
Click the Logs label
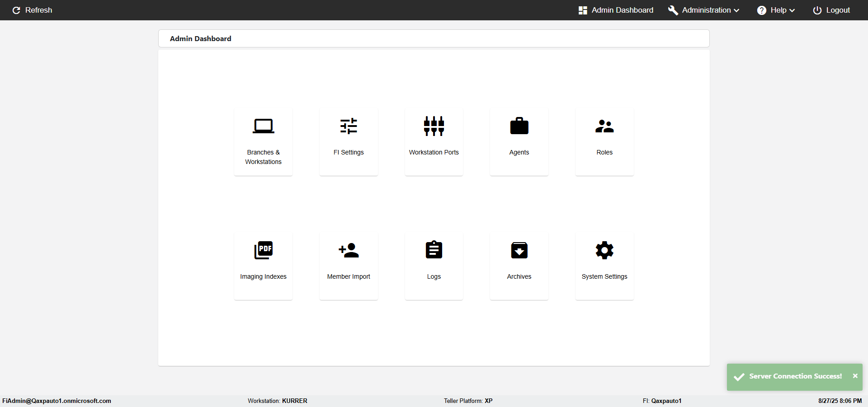point(434,276)
